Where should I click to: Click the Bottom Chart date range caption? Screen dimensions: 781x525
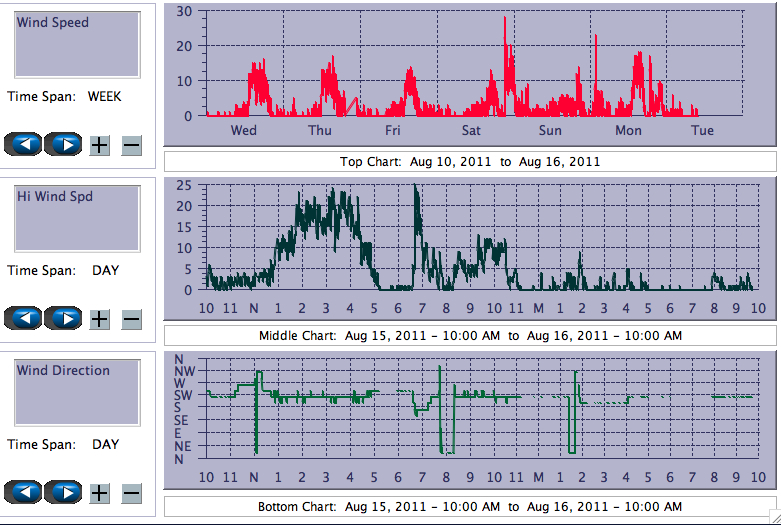click(470, 507)
